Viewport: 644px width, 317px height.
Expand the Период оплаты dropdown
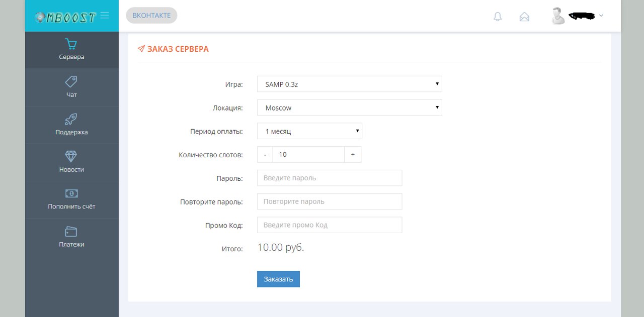(x=309, y=131)
